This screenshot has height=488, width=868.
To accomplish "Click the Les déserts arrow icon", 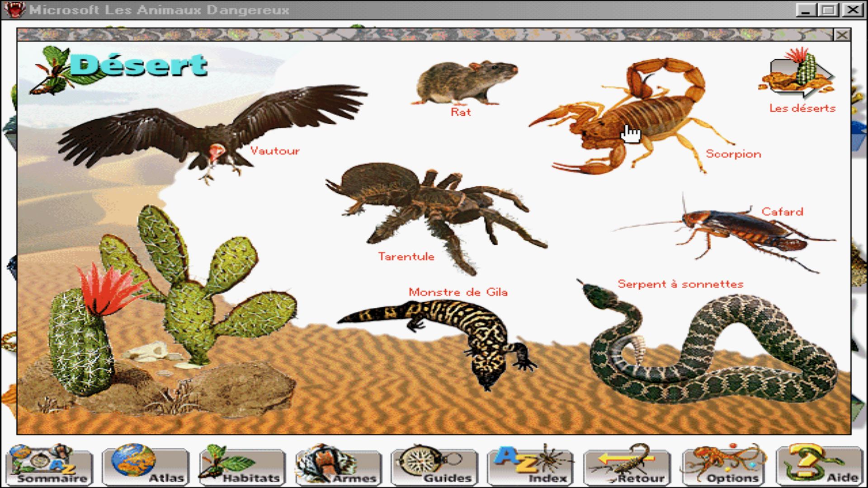I will [x=798, y=72].
